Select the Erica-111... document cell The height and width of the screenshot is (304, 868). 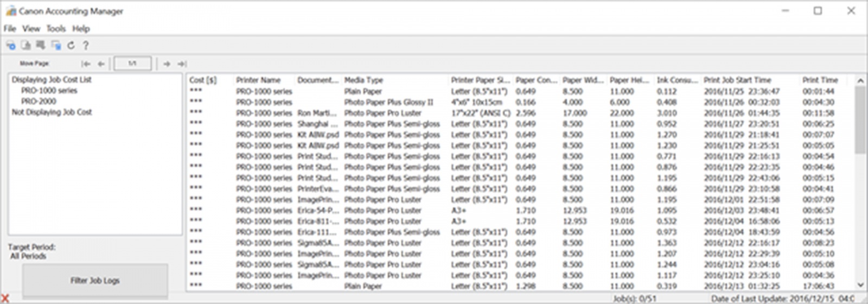point(318,232)
